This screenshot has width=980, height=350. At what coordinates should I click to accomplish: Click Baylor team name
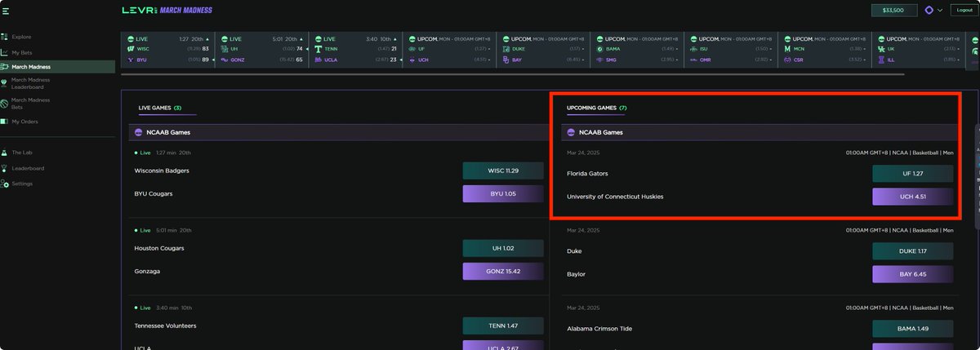(577, 274)
